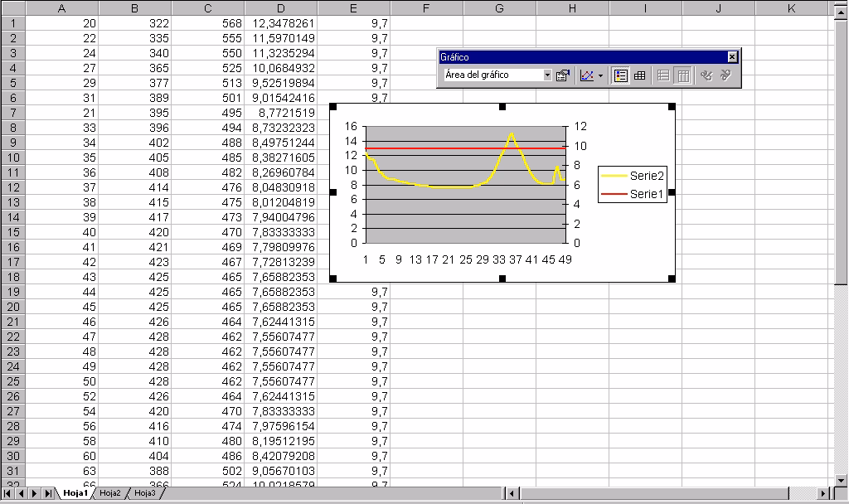
Task: Click the vertical scrollbar down arrow
Action: (x=842, y=480)
